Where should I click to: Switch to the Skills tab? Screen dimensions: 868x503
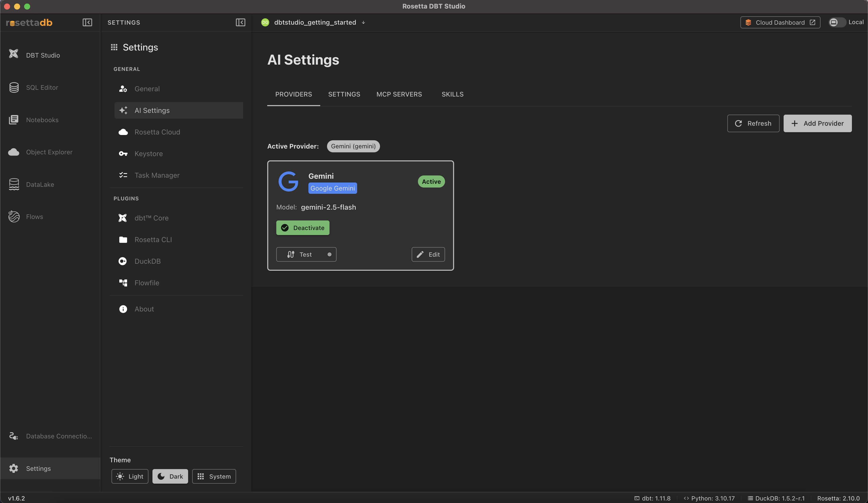click(453, 94)
